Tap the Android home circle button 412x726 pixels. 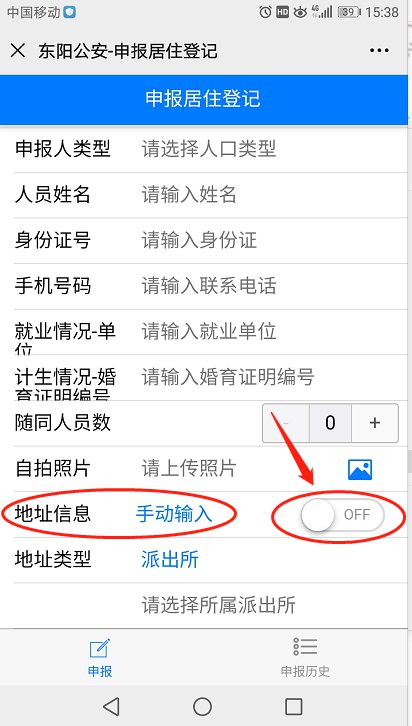(202, 707)
